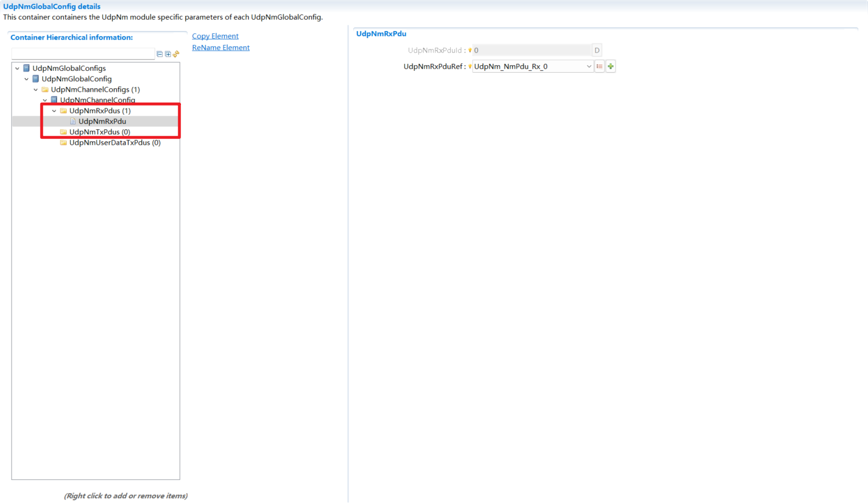Click the expand all tree icon

(x=168, y=54)
